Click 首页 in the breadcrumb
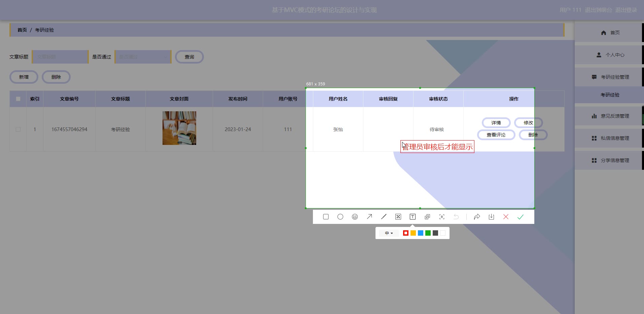The height and width of the screenshot is (314, 644). [22, 30]
